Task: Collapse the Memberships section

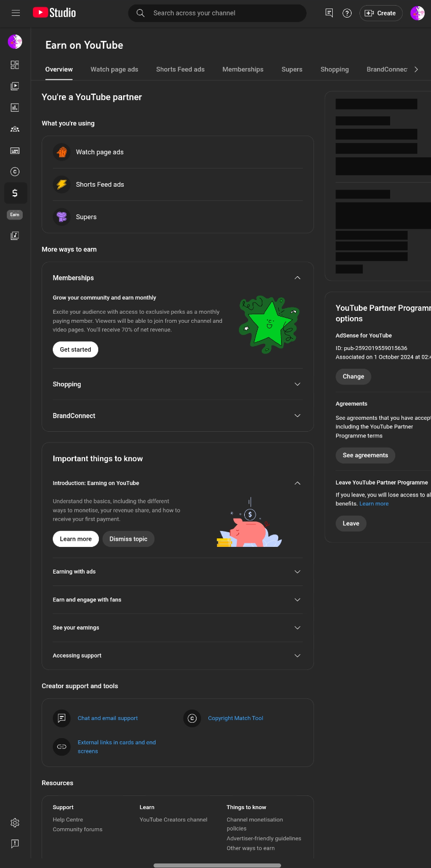Action: point(297,278)
